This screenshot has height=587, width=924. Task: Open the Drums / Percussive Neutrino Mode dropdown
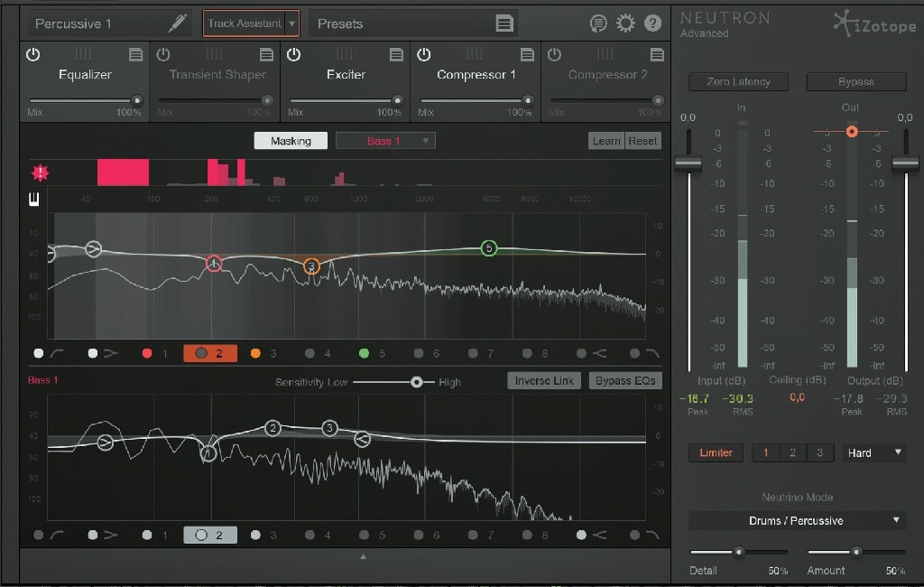click(797, 521)
